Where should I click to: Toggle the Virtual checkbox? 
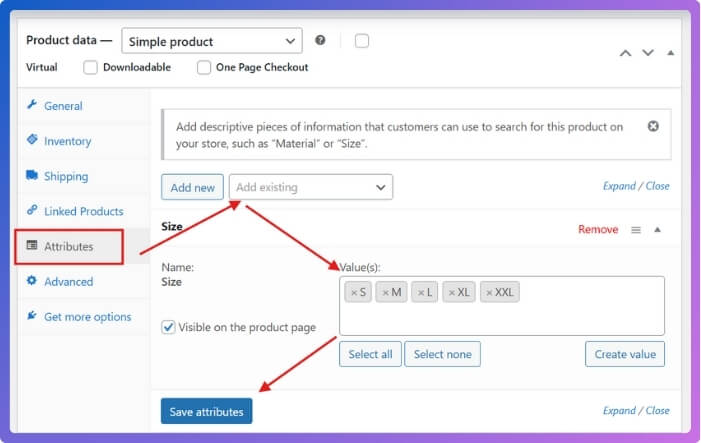tap(362, 41)
